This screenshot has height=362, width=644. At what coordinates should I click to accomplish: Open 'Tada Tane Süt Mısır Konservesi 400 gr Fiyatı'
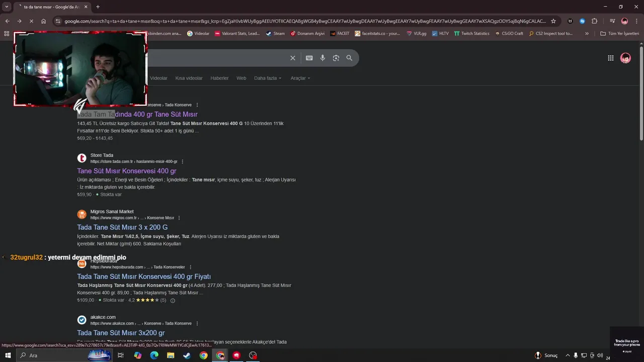pyautogui.click(x=144, y=277)
